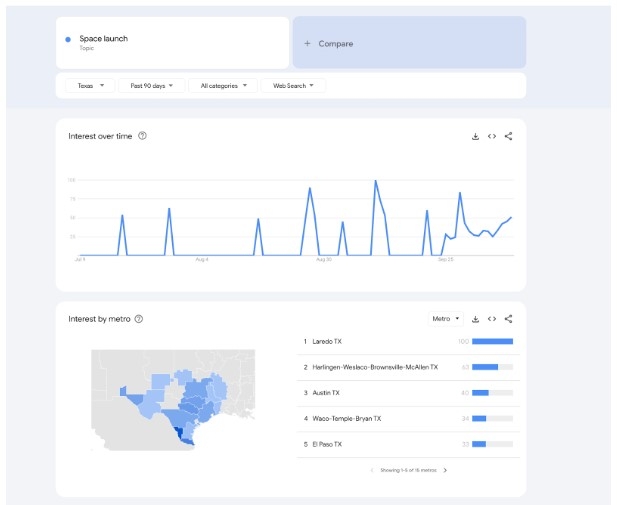
Task: Change the Web Search type dropdown
Action: pyautogui.click(x=293, y=86)
